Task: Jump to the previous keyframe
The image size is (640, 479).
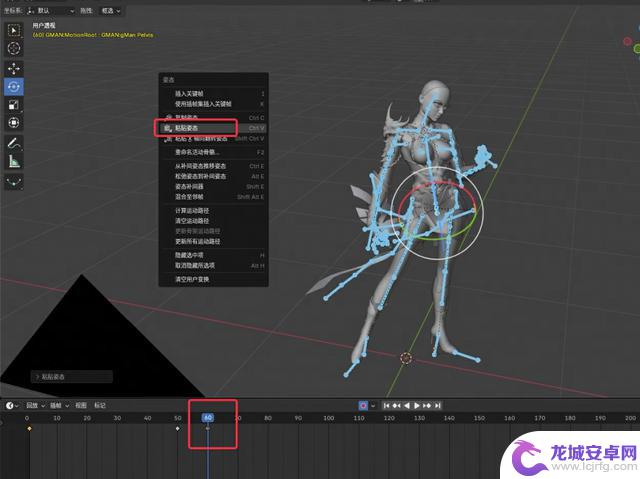Action: point(396,406)
